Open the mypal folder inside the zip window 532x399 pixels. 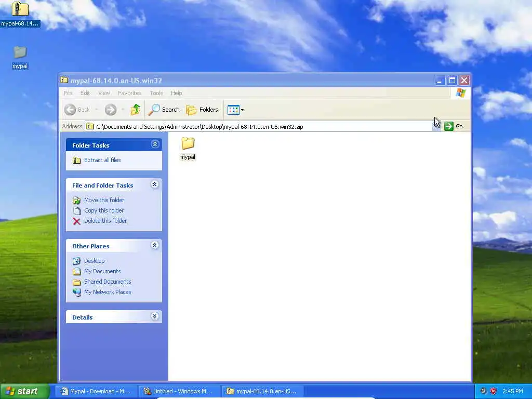188,148
